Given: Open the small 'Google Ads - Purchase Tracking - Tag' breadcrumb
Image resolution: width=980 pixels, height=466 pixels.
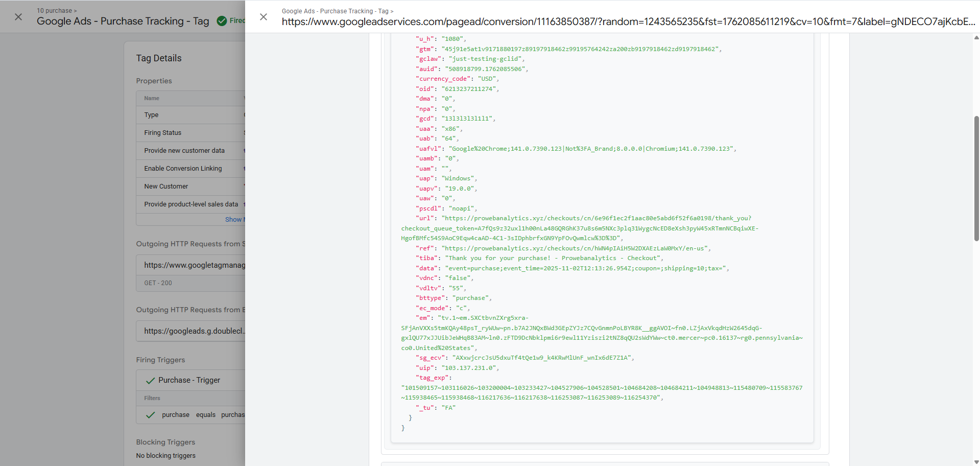Looking at the screenshot, I should pos(335,11).
